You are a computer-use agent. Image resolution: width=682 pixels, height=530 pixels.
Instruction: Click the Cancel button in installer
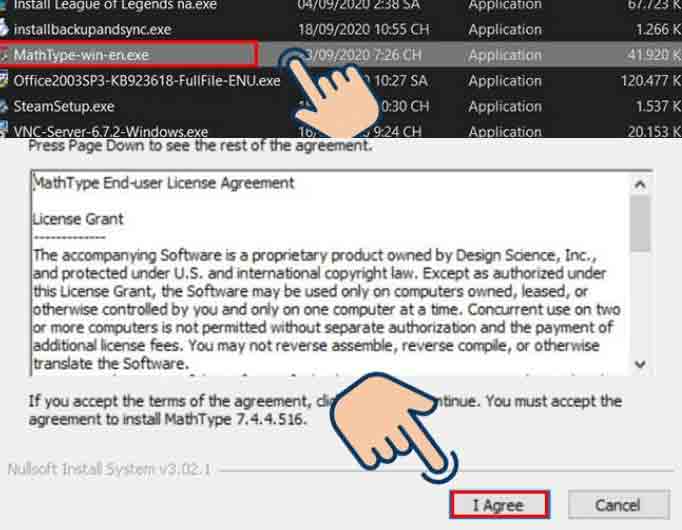point(618,505)
